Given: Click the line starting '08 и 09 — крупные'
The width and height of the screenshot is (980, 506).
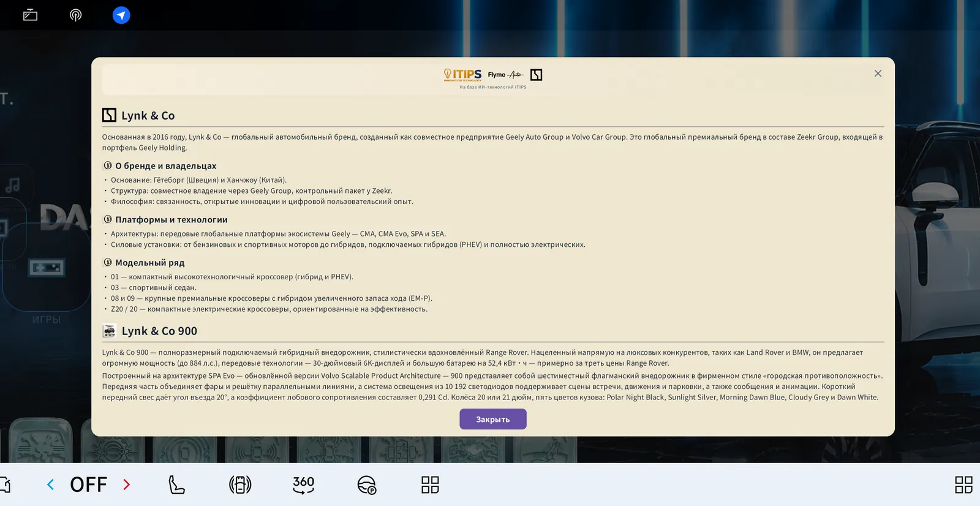Looking at the screenshot, I should tap(271, 298).
